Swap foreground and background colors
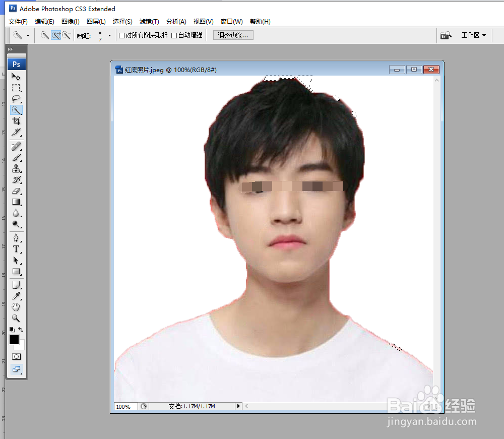504x439 pixels. coord(21,330)
